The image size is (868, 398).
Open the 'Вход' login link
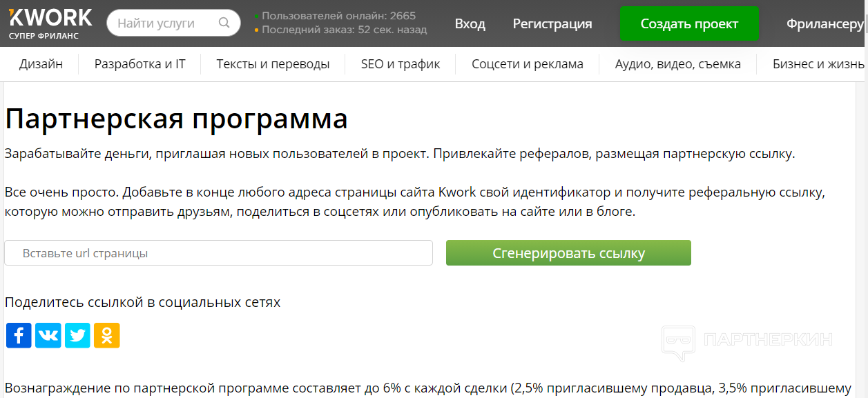[470, 24]
